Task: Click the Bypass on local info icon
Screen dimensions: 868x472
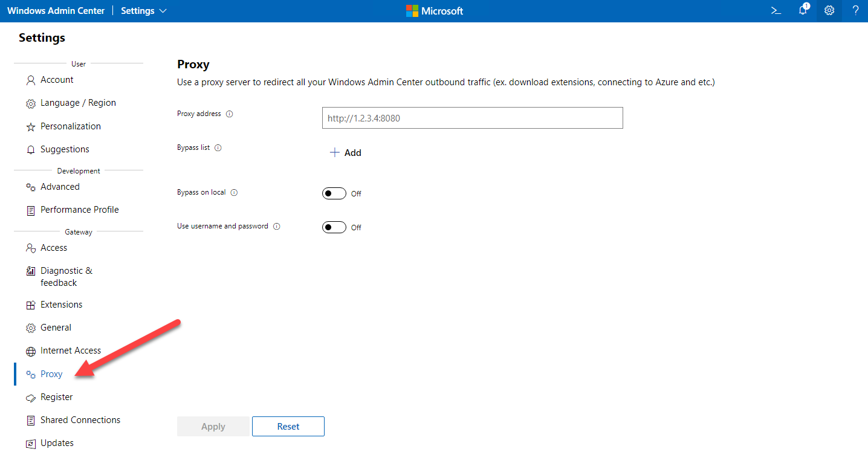Action: (234, 193)
